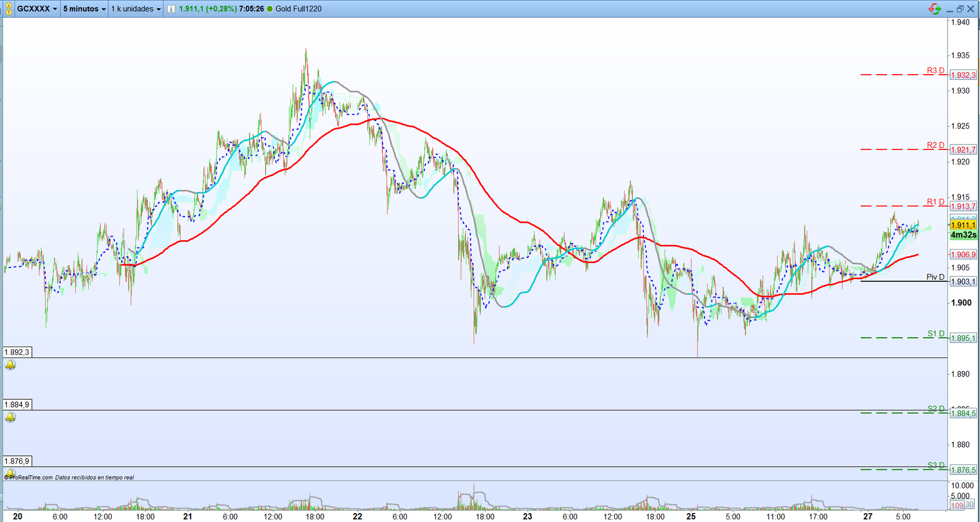Click the green price change 1.911,1 (+0,28%)
This screenshot has height=522, width=980.
(x=208, y=9)
